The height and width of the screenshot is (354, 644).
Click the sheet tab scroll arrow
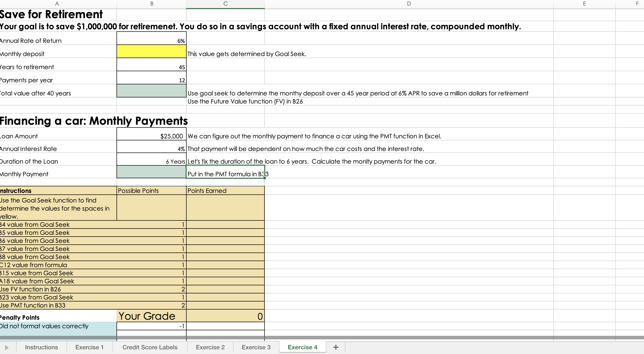(7, 347)
